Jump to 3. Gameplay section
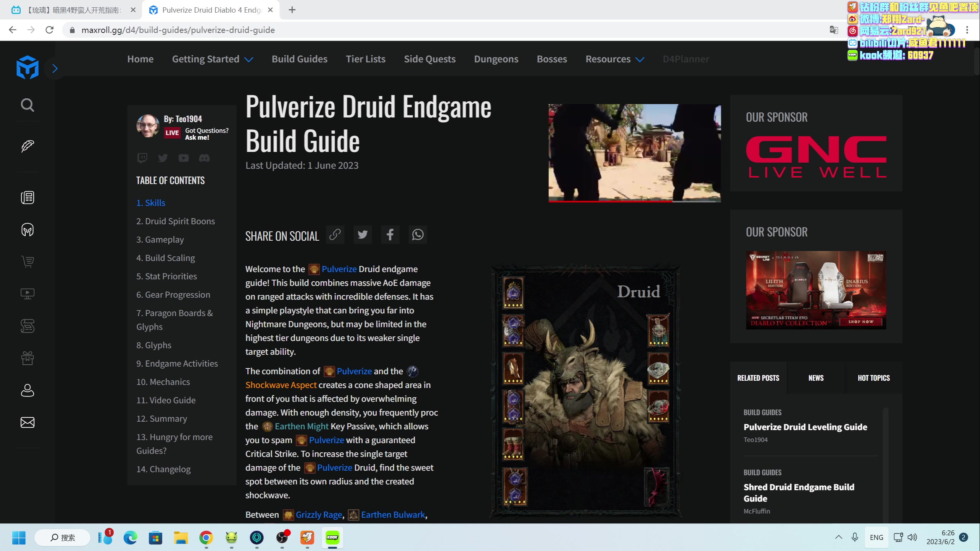980x551 pixels. 160,240
